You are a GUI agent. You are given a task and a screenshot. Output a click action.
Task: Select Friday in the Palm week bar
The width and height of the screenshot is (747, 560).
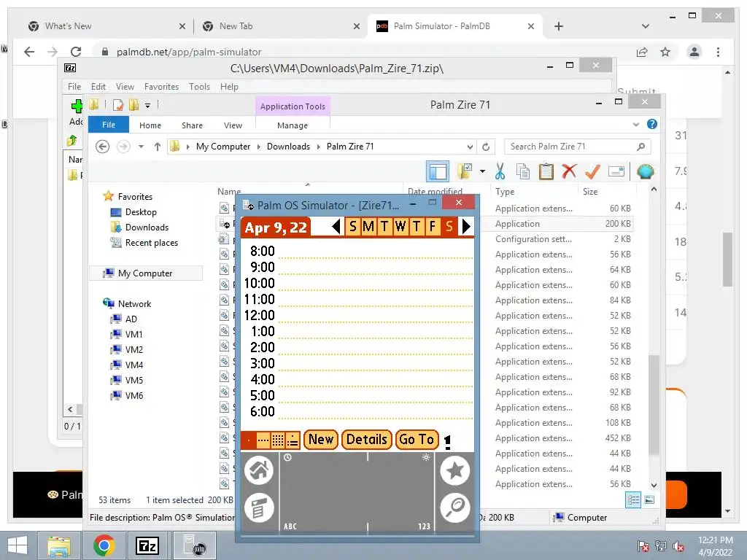click(433, 226)
